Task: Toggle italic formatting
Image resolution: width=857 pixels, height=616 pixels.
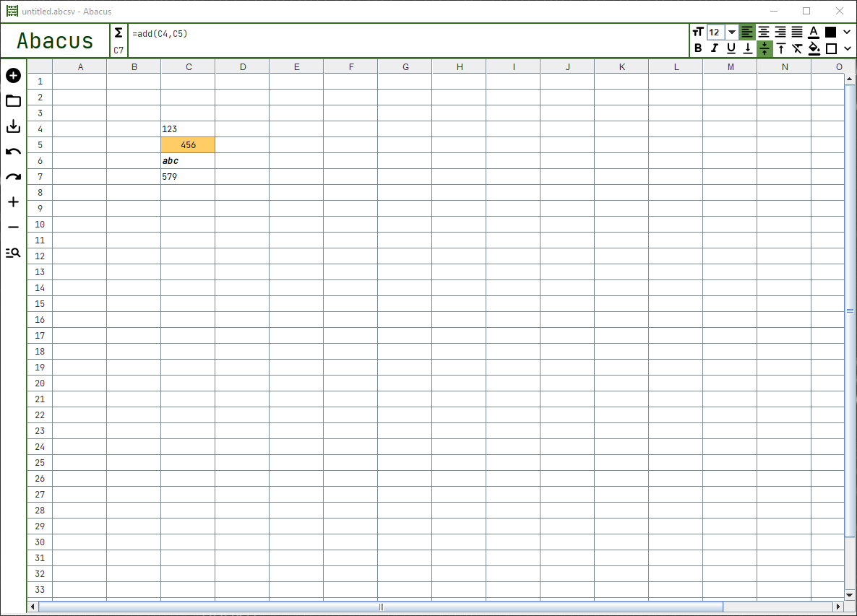Action: point(715,48)
